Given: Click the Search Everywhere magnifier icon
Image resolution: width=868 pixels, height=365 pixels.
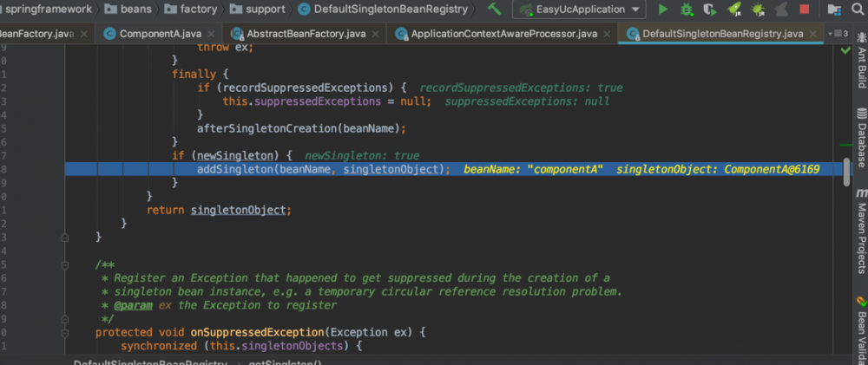Looking at the screenshot, I should (857, 9).
